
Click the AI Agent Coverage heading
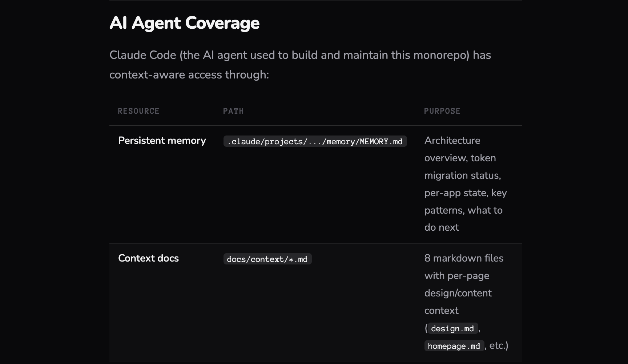184,23
